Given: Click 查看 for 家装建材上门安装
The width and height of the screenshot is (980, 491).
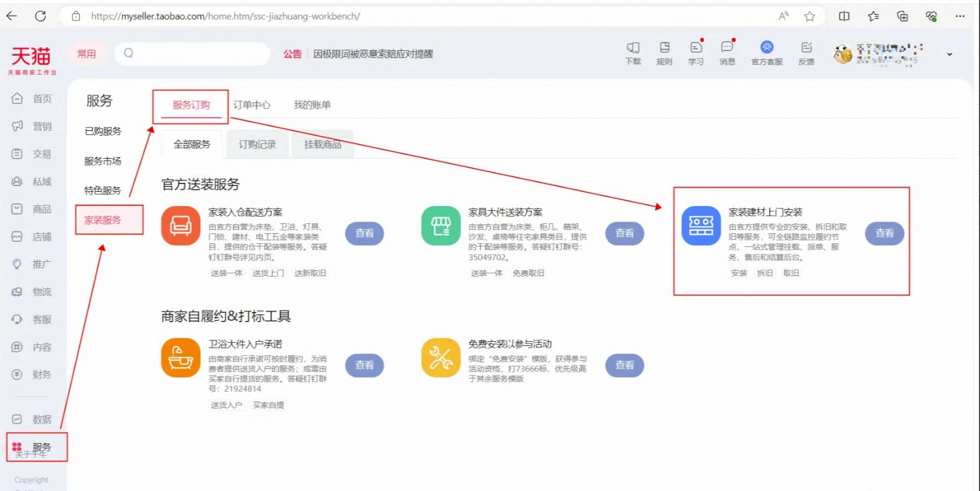Looking at the screenshot, I should 885,233.
